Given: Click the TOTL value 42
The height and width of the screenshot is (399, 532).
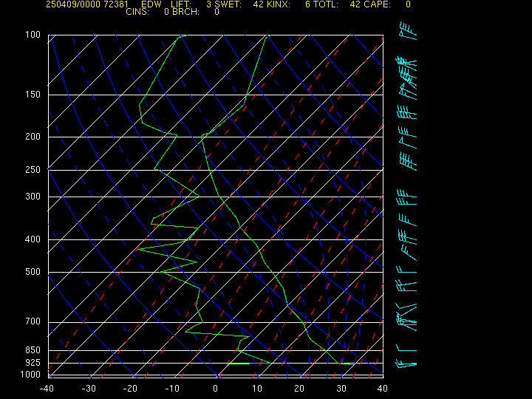Looking at the screenshot, I should (x=355, y=4).
